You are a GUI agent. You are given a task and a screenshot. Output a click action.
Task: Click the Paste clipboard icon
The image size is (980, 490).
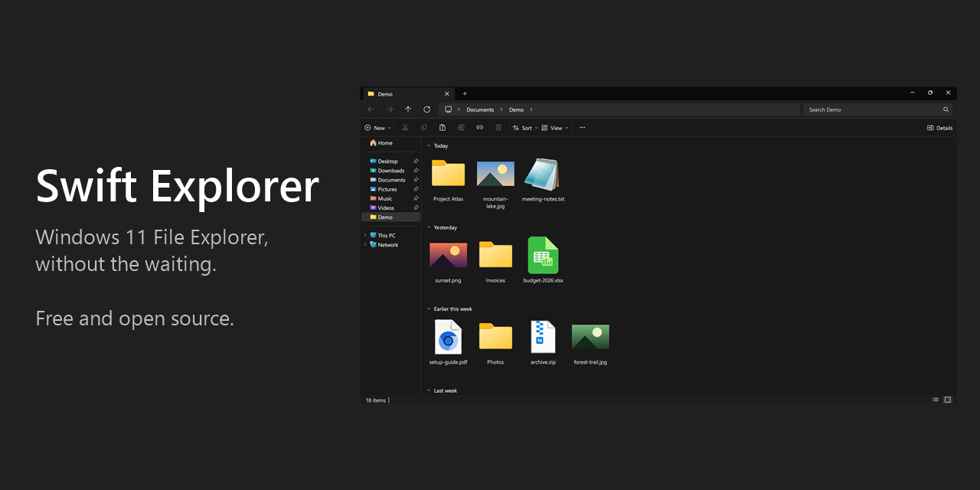click(x=443, y=128)
